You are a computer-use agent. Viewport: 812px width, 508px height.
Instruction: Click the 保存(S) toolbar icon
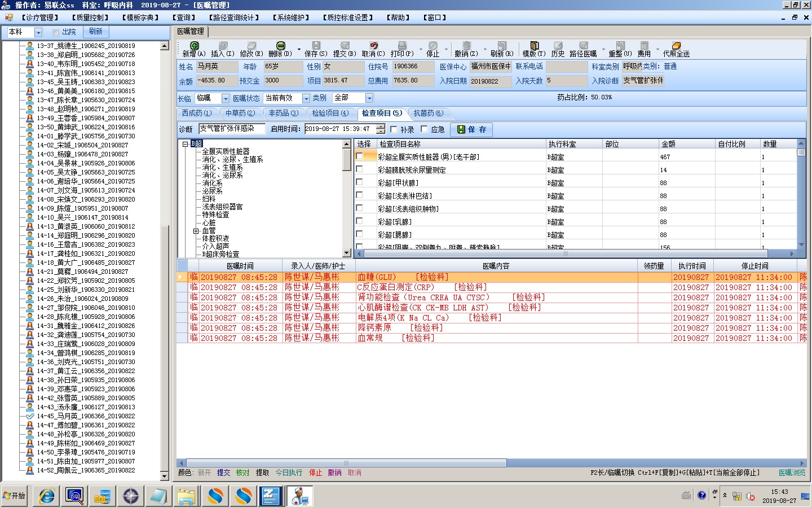click(x=316, y=49)
